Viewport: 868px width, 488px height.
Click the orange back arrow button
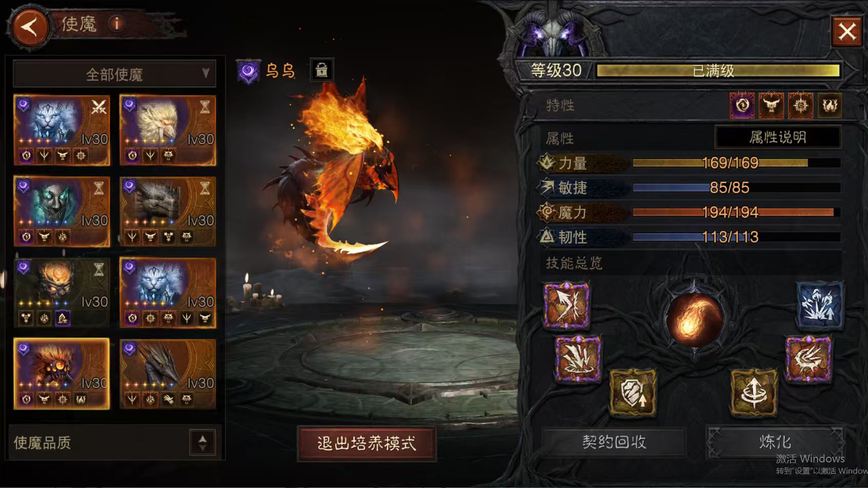point(29,27)
